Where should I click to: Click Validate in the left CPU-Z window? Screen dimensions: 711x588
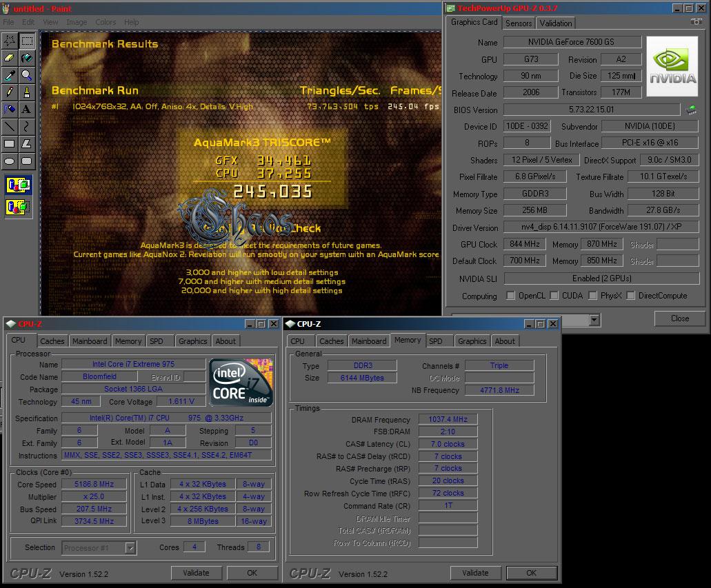[196, 573]
